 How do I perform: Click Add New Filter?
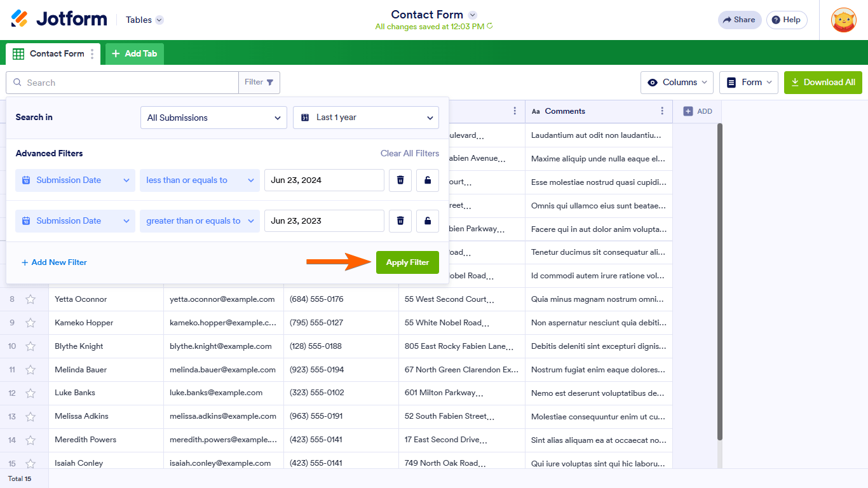coord(54,262)
